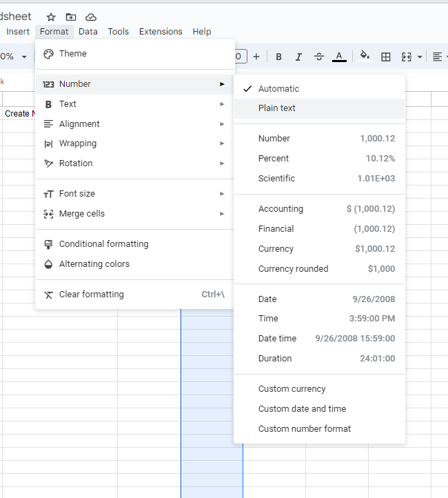Apply Accounting format

[x=320, y=209]
